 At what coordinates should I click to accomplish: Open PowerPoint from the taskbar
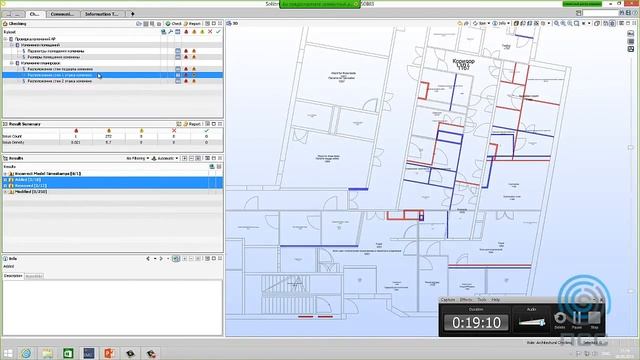tap(109, 353)
